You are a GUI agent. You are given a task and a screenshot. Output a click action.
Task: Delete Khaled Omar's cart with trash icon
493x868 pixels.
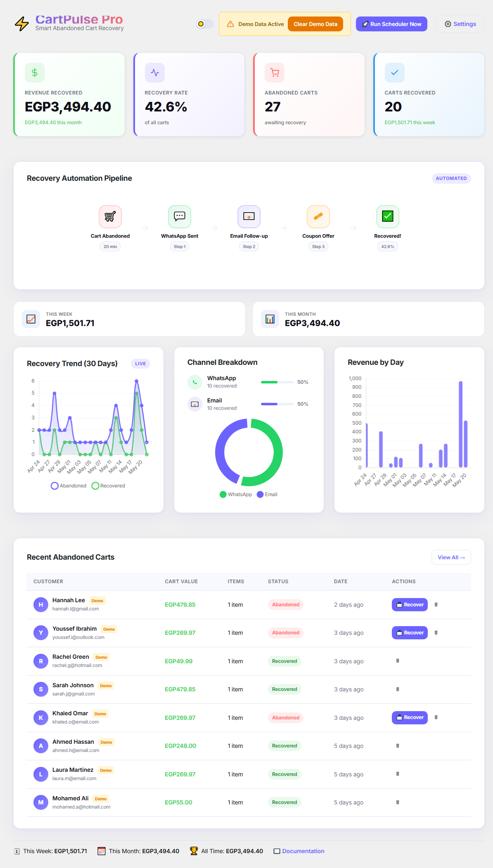pyautogui.click(x=436, y=717)
